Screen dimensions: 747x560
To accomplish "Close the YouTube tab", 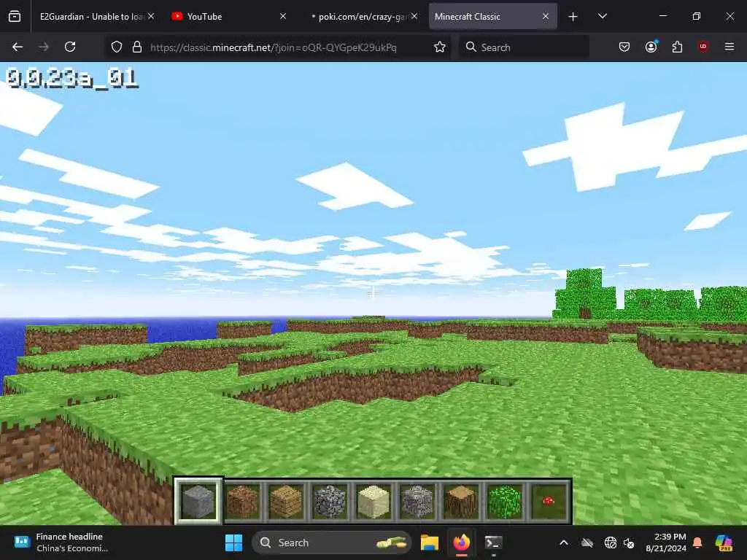I will pyautogui.click(x=283, y=16).
